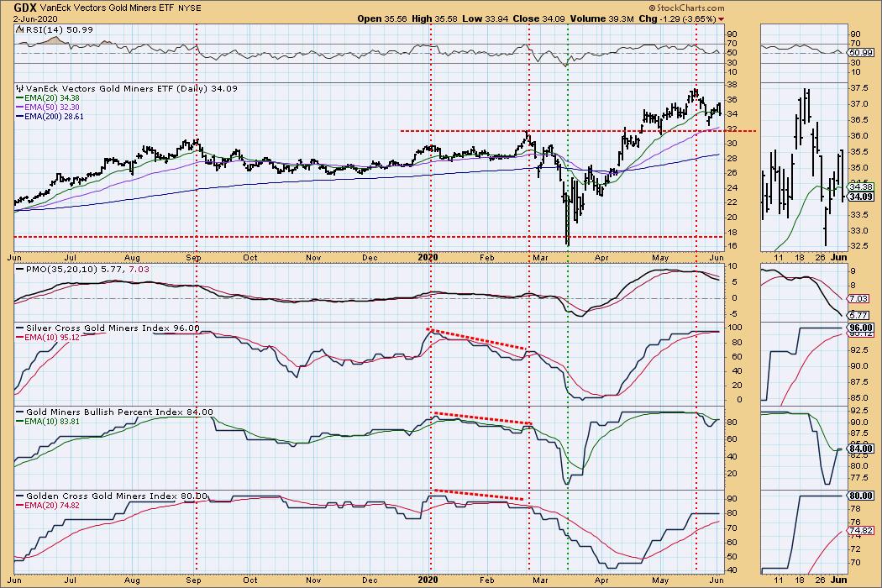Click the red down-arrow change indicator
882x588 pixels.
coord(722,19)
